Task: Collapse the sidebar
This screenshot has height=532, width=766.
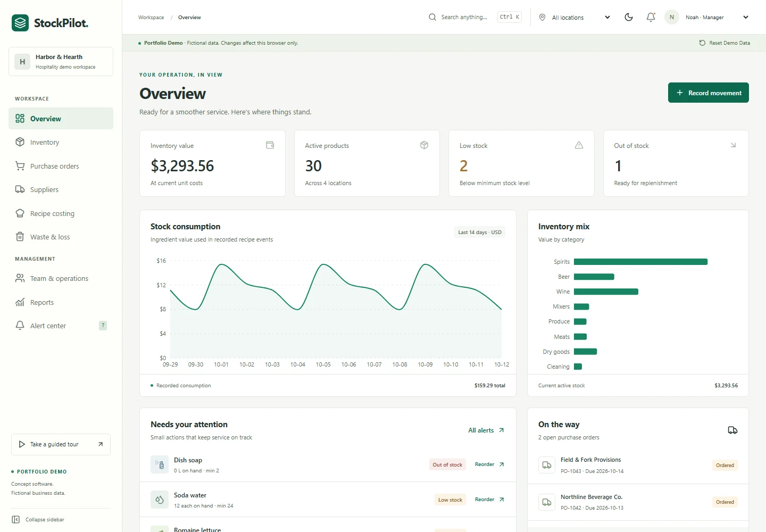Action: click(x=38, y=520)
